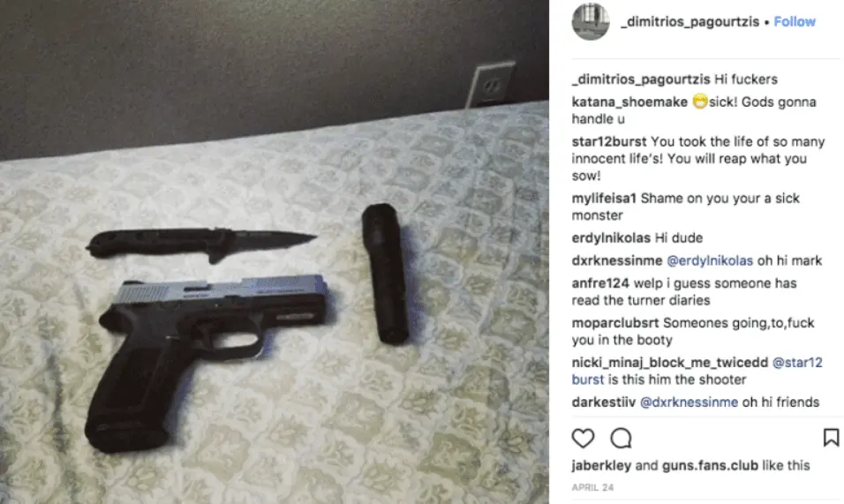Viewport: 844px width, 504px height.
Task: Open mylifeisa1 commenter profile
Action: [x=604, y=198]
